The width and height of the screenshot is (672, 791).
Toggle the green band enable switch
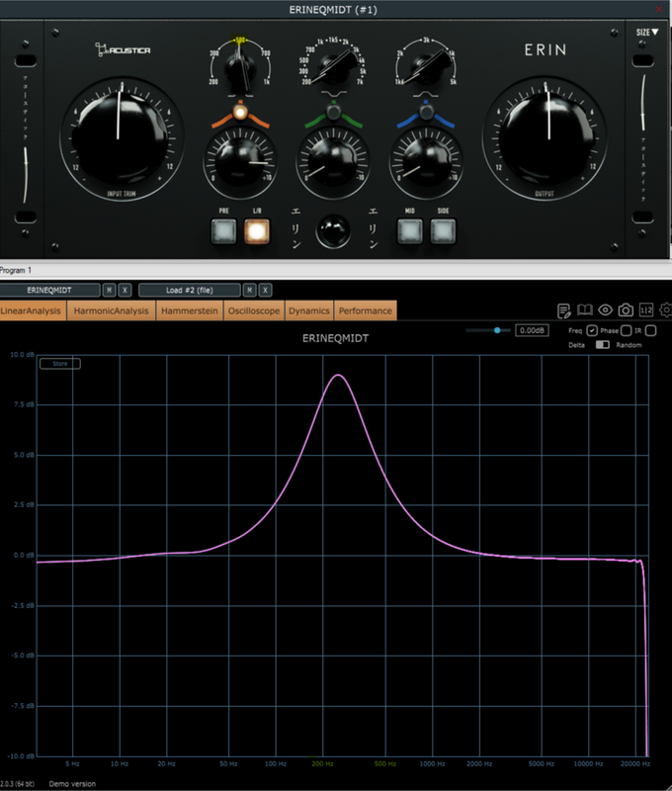(x=333, y=112)
